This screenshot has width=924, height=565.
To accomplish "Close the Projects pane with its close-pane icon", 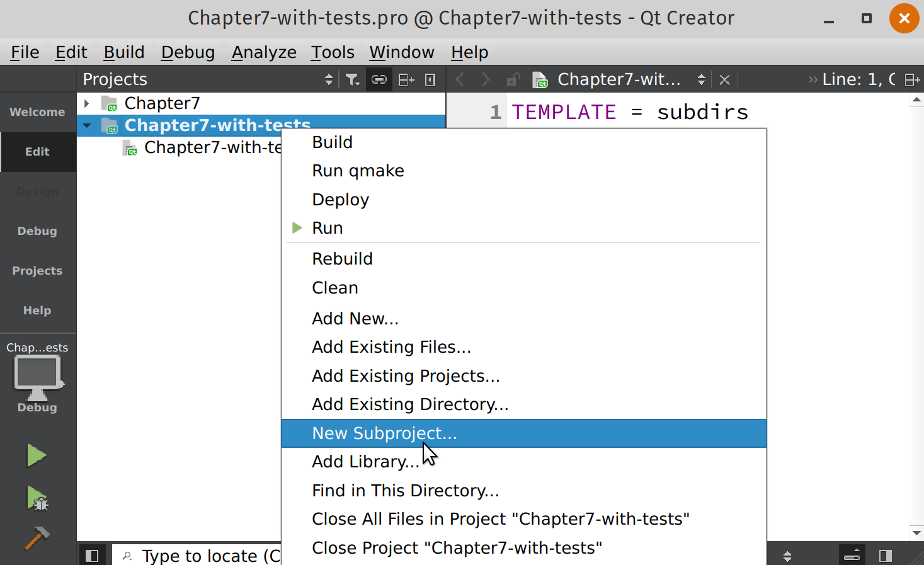I will pyautogui.click(x=429, y=79).
